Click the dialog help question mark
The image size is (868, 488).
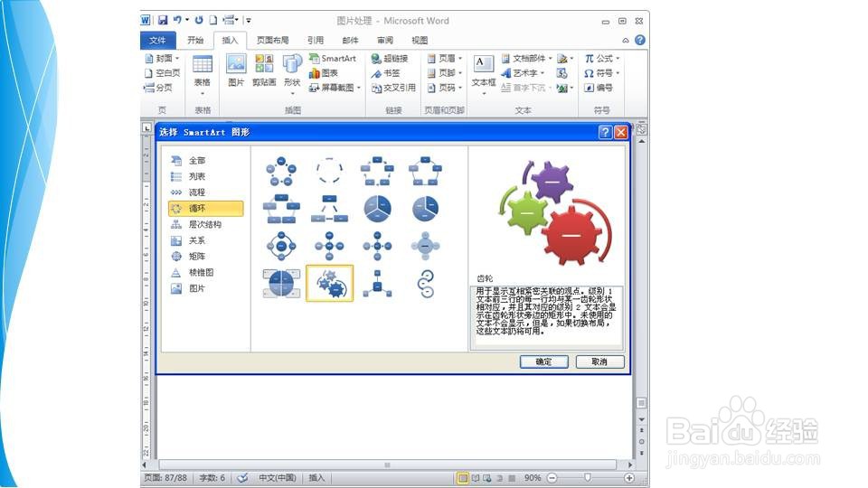click(x=605, y=132)
